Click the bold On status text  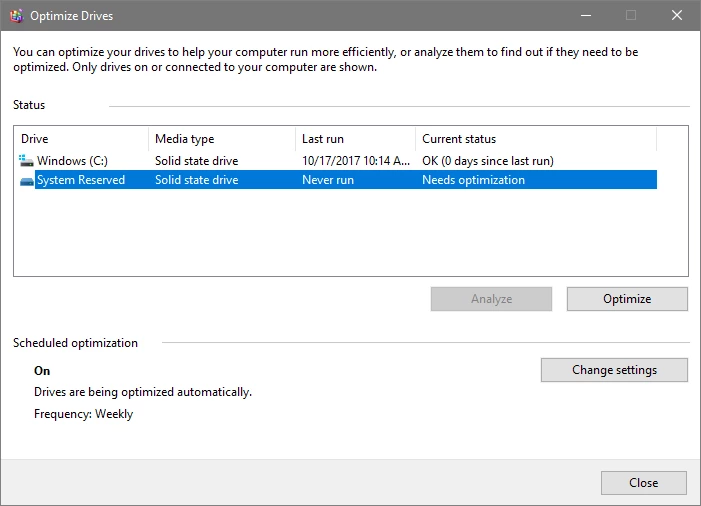(42, 371)
